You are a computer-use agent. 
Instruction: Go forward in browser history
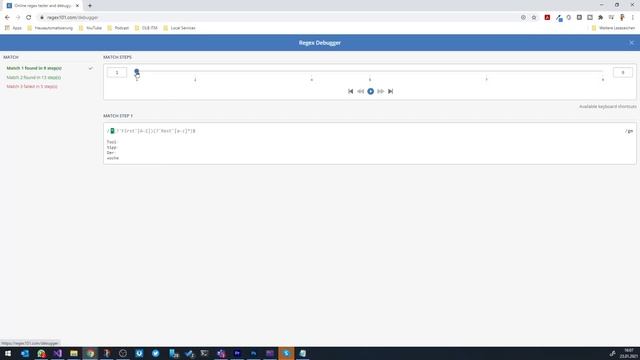[x=18, y=18]
